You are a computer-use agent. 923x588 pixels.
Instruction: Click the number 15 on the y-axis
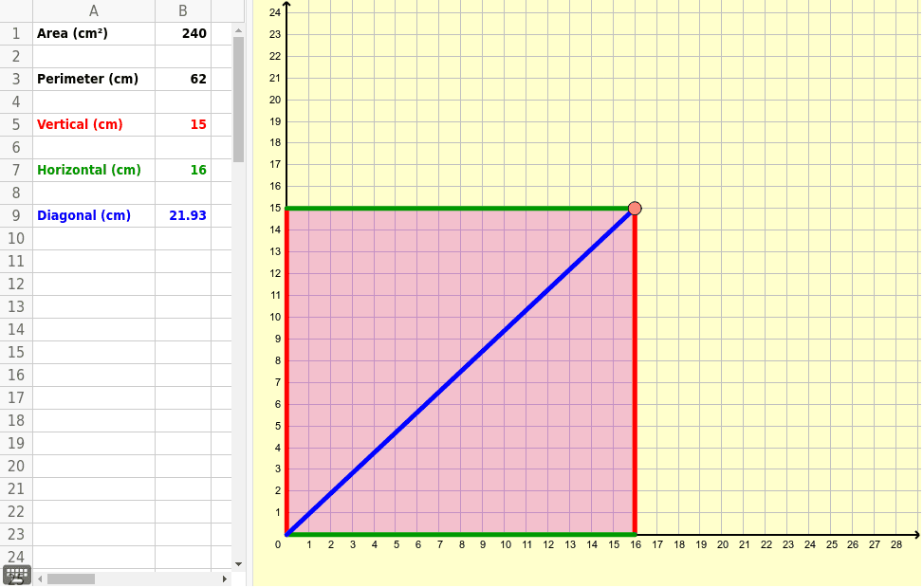click(275, 208)
